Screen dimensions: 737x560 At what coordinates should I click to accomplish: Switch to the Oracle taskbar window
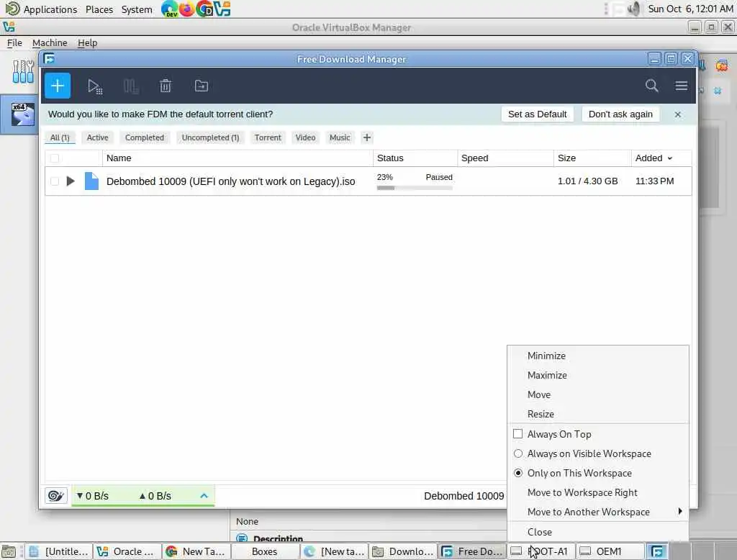click(x=127, y=551)
